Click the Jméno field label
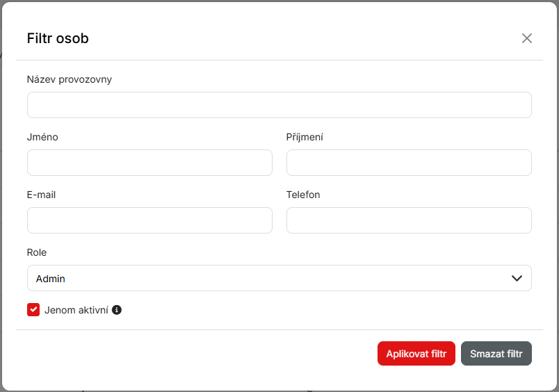The width and height of the screenshot is (559, 392). (42, 137)
